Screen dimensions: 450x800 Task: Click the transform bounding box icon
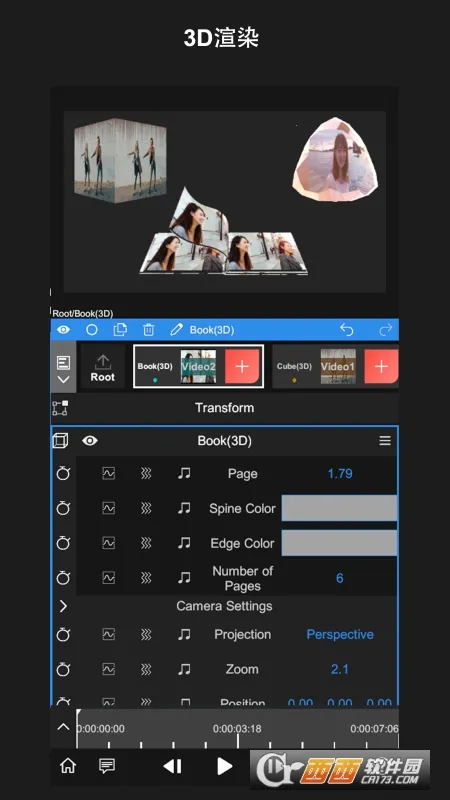60,408
